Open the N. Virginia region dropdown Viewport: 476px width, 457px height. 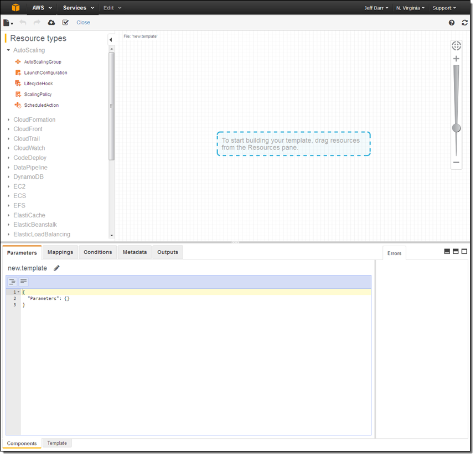click(x=410, y=8)
